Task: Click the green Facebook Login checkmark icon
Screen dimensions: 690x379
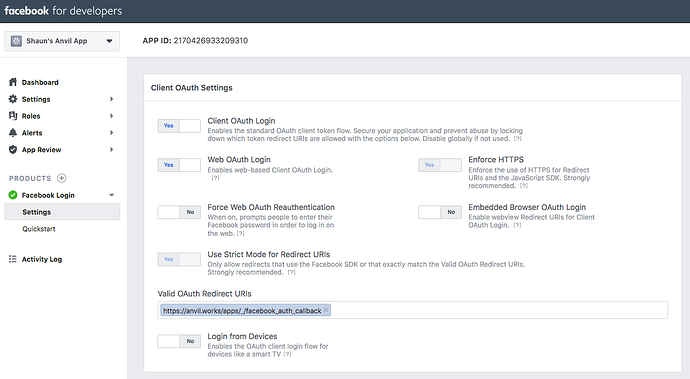Action: pos(13,195)
